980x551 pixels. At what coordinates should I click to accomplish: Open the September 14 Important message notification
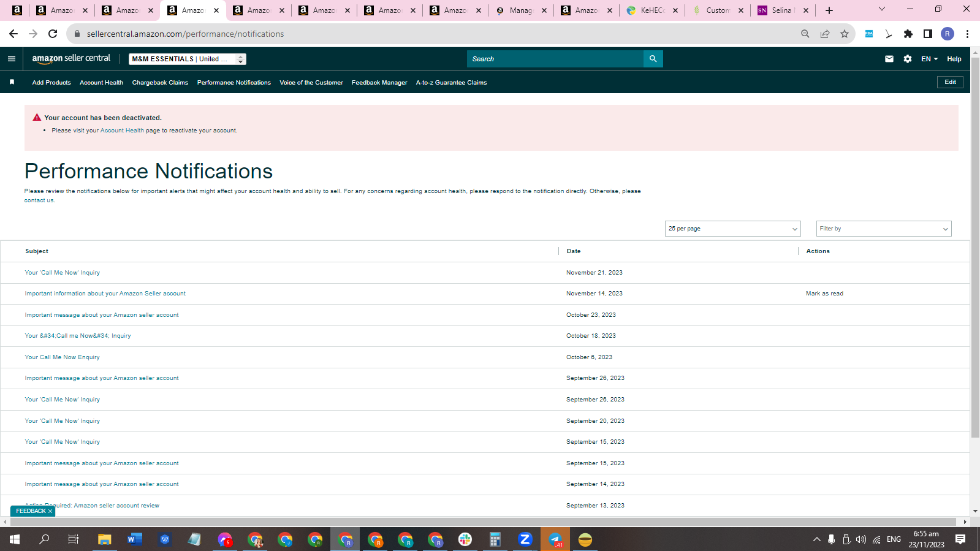tap(102, 484)
